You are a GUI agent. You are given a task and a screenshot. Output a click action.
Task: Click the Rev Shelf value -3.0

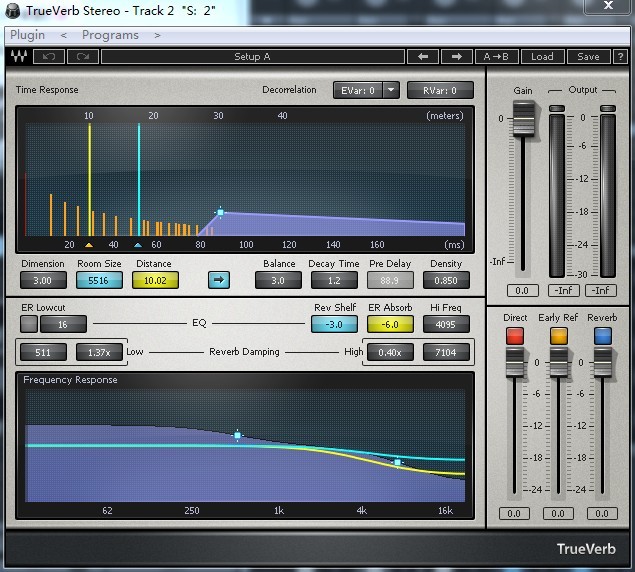[x=334, y=324]
